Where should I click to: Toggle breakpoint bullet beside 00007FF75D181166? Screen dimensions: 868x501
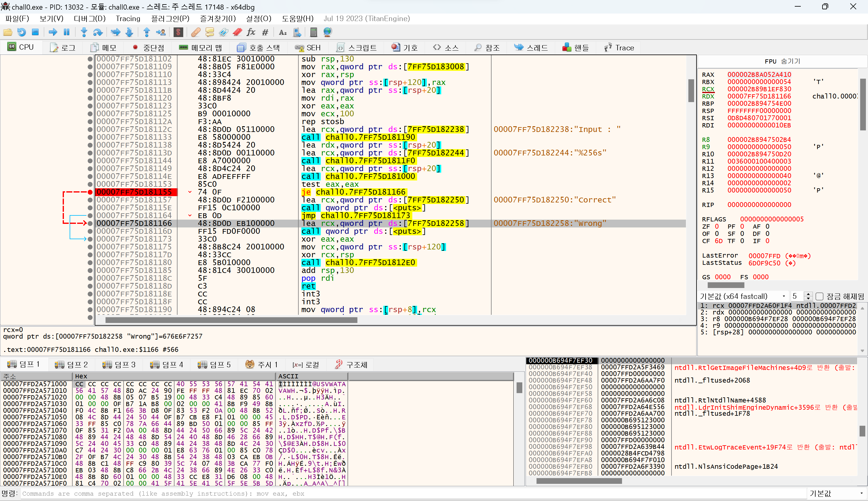pyautogui.click(x=90, y=223)
